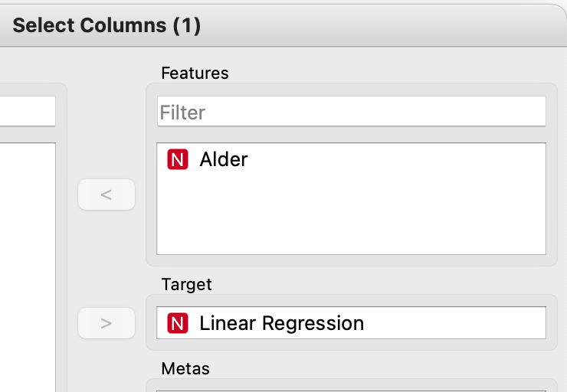
Task: Focus the Features Filter text field
Action: pyautogui.click(x=351, y=112)
